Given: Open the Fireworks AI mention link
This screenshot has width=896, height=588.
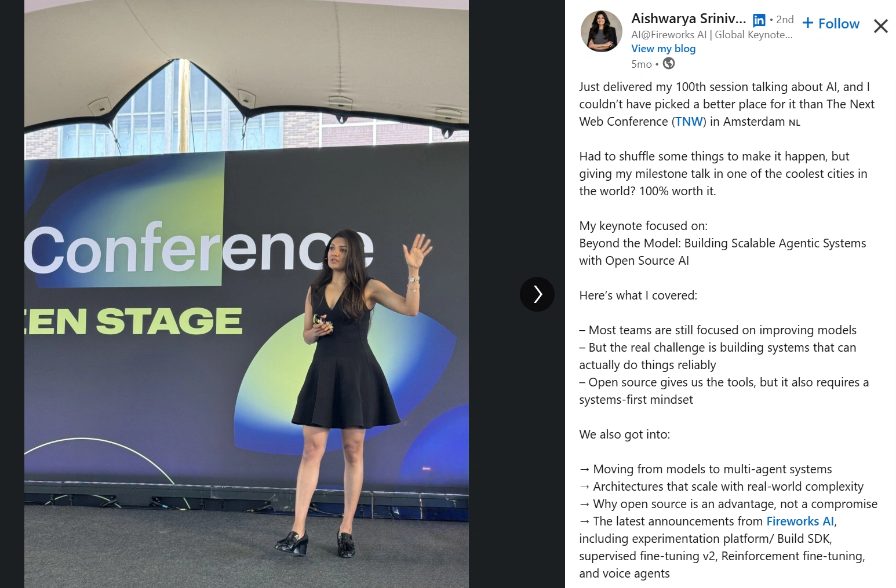Looking at the screenshot, I should click(800, 521).
